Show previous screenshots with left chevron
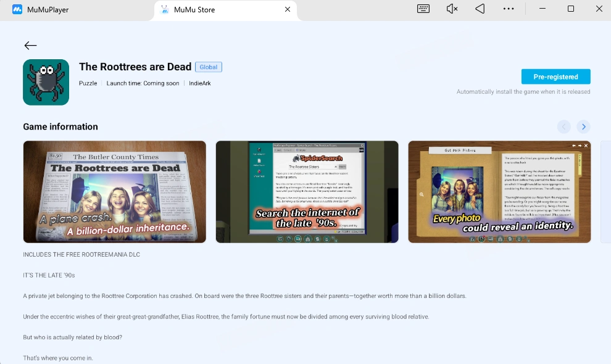The image size is (611, 364). pyautogui.click(x=564, y=126)
